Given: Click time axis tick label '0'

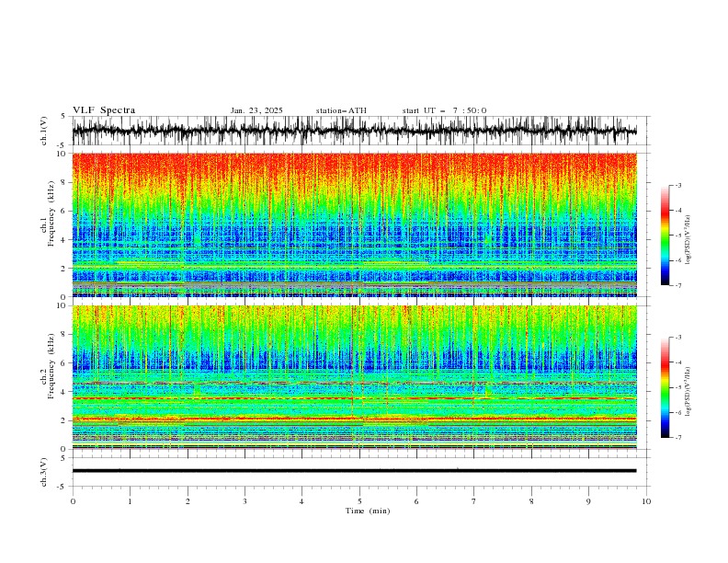Looking at the screenshot, I should (73, 501).
